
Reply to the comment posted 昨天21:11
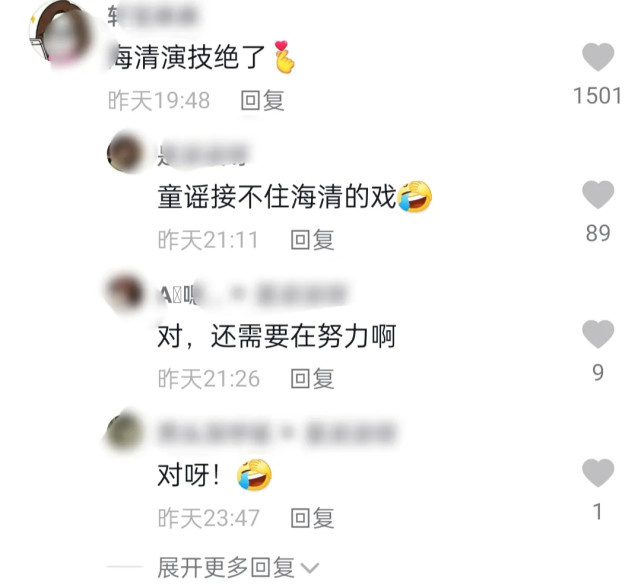click(312, 240)
